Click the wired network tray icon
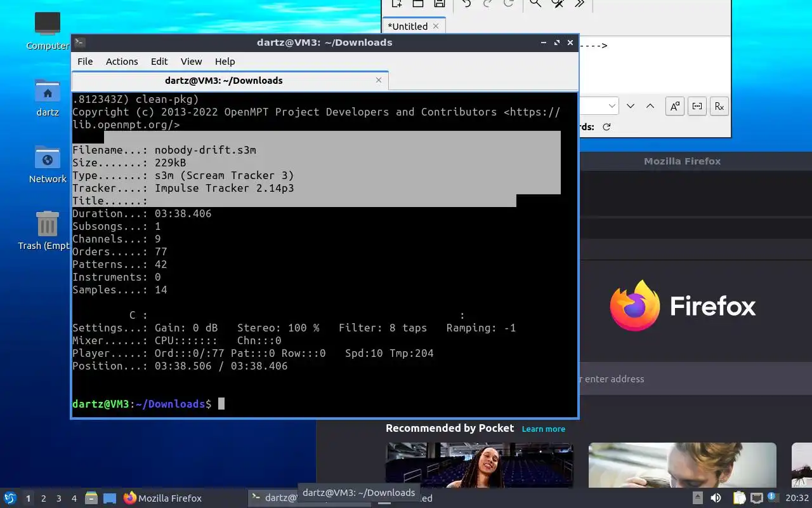 [x=757, y=498]
